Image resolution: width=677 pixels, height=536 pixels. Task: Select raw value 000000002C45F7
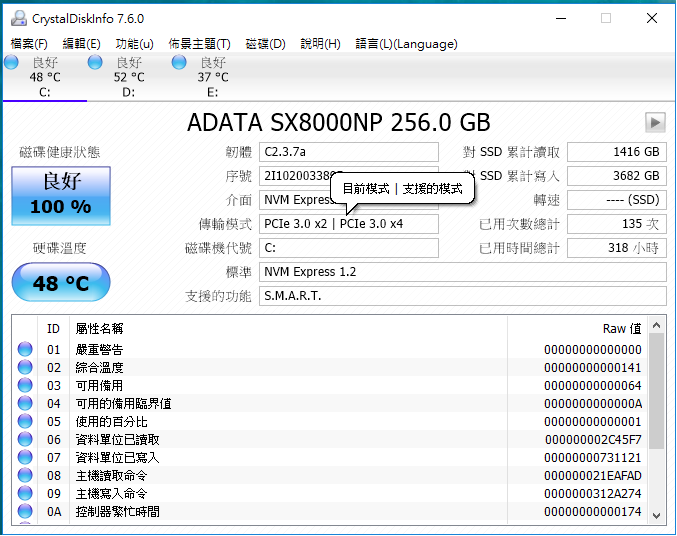coord(593,440)
